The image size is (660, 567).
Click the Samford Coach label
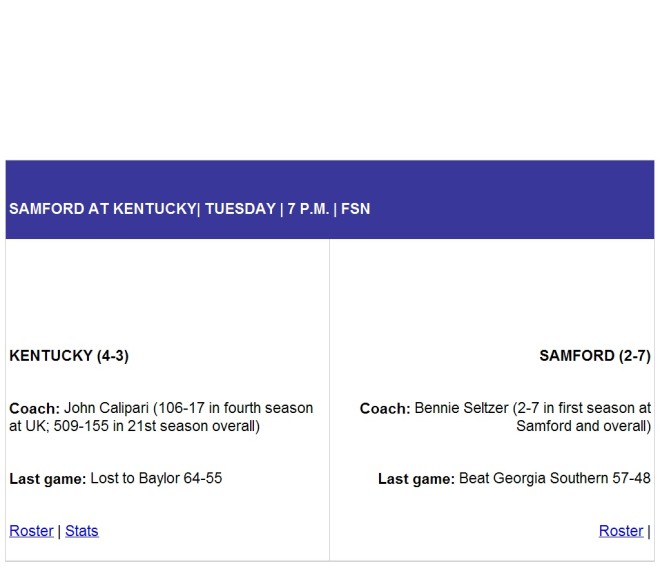[x=385, y=408]
